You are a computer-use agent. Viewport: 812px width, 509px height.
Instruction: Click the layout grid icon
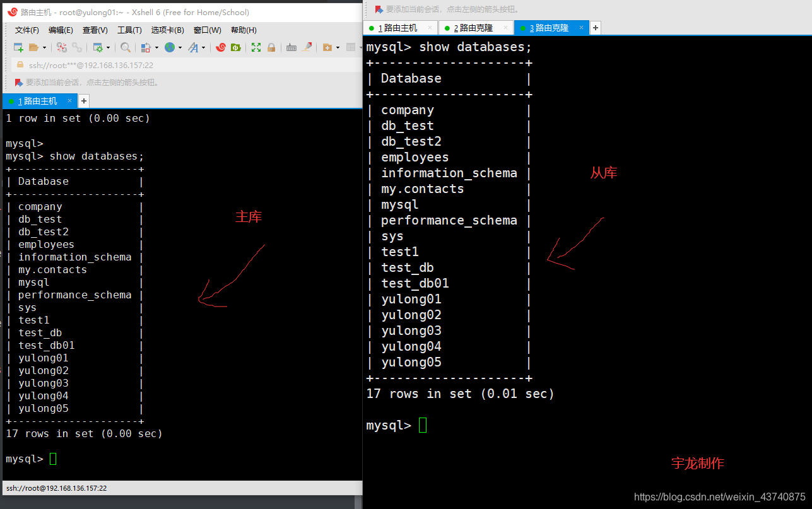[x=351, y=47]
